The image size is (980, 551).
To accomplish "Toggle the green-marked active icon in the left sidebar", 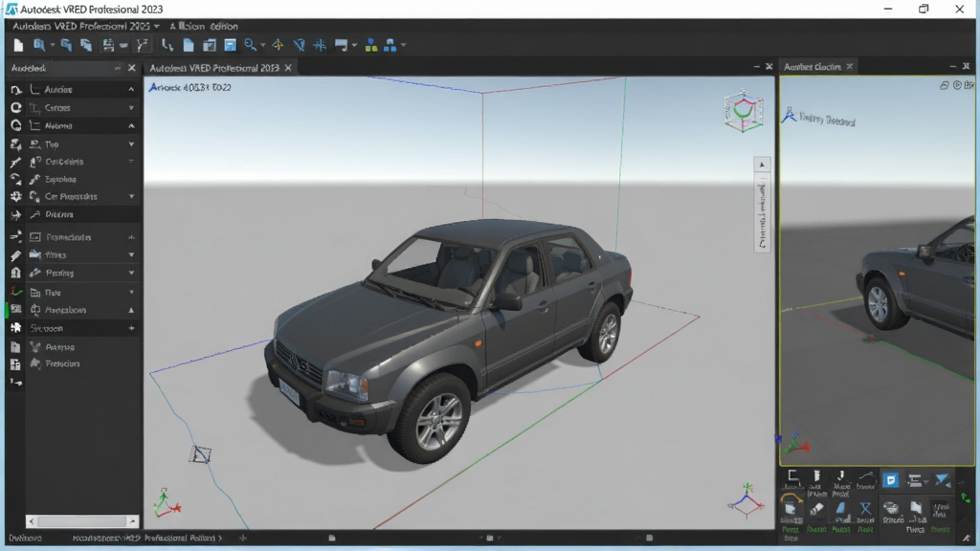I will coord(15,309).
